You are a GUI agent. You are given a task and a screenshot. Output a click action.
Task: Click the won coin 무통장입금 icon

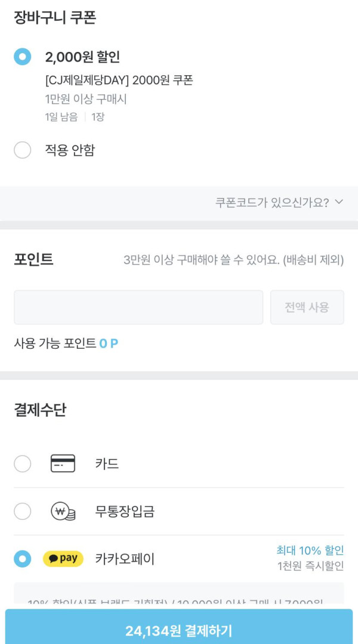(x=63, y=511)
